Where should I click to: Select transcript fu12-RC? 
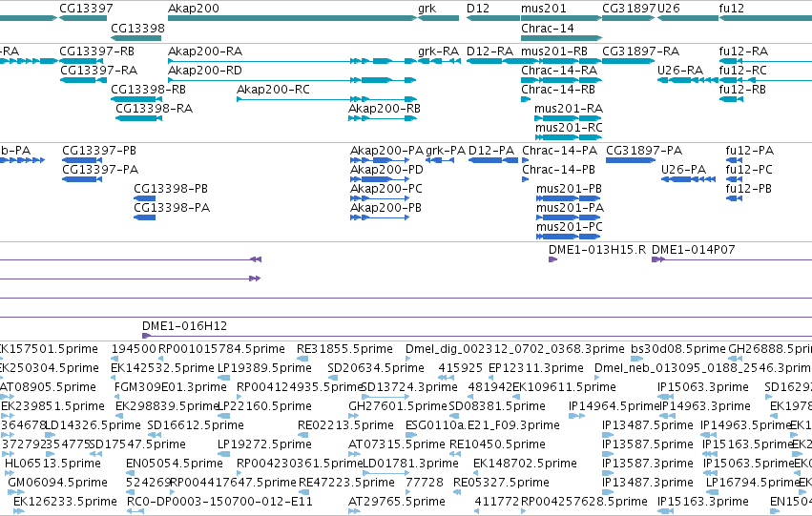click(x=765, y=80)
